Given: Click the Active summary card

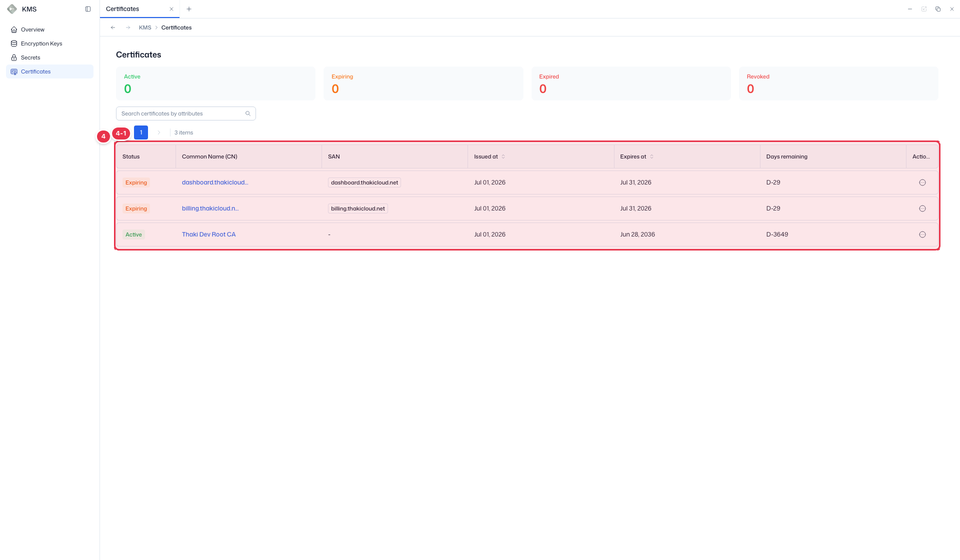Looking at the screenshot, I should coord(215,83).
